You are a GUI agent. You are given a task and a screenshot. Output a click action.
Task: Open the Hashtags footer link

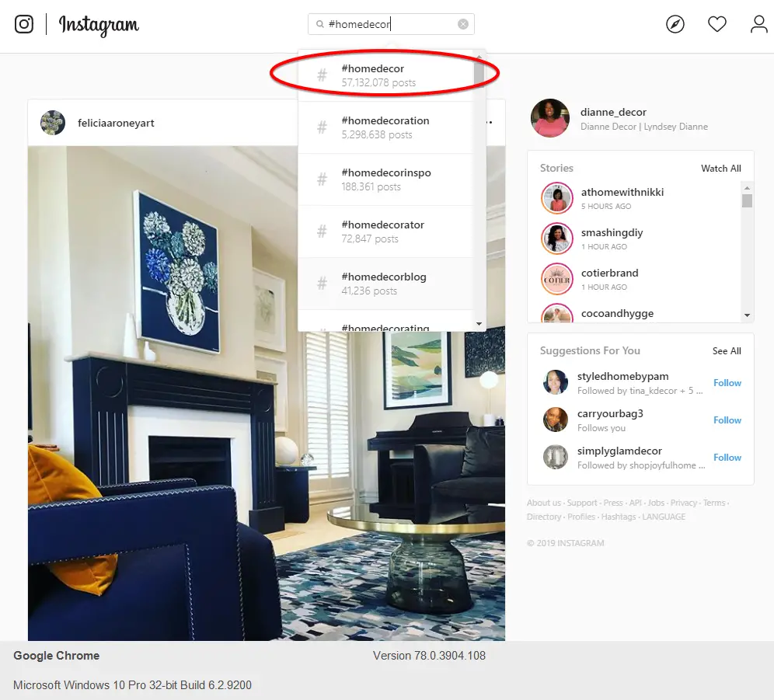619,517
